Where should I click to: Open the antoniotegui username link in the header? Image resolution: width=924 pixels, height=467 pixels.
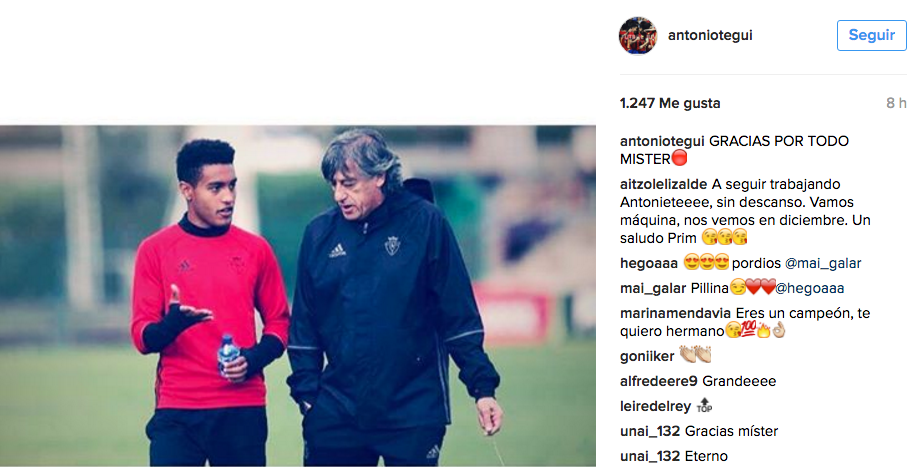tap(710, 35)
